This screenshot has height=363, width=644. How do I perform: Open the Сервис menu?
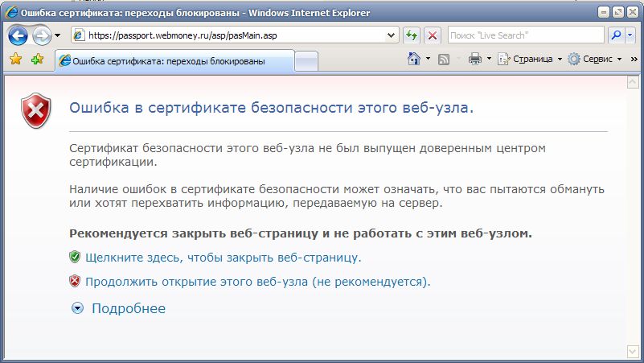595,59
